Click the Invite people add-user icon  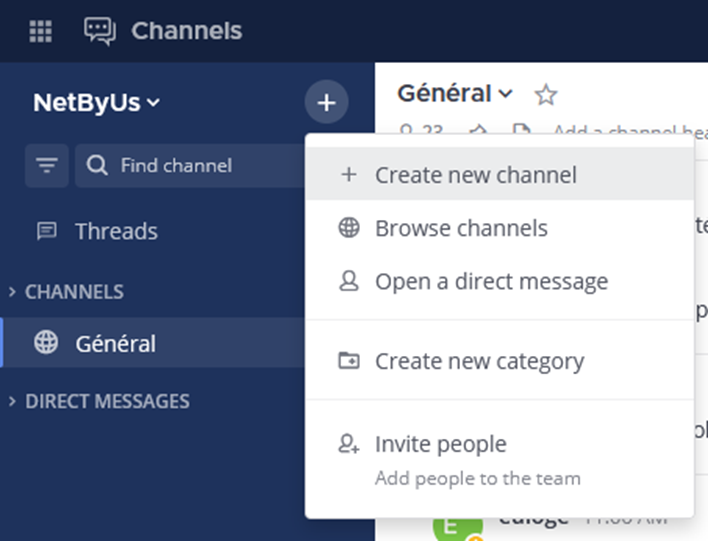(x=349, y=444)
